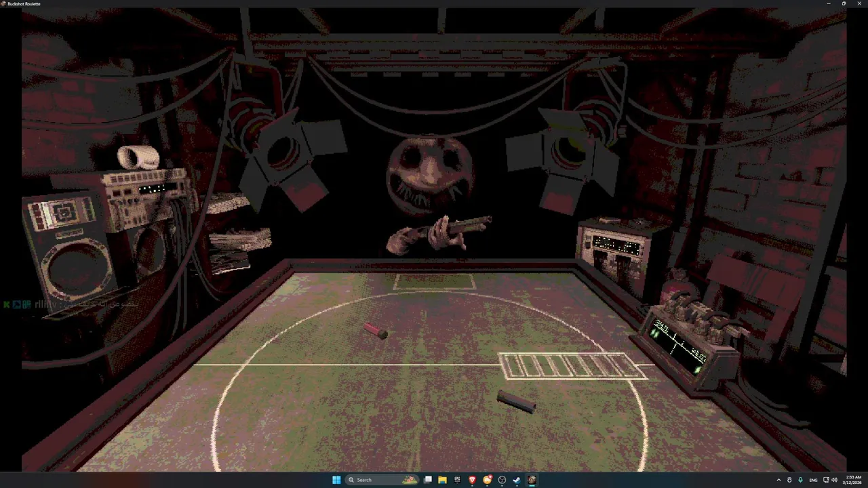The width and height of the screenshot is (868, 488).
Task: Click the Buckshot Roulette window title icon
Action: [3, 3]
